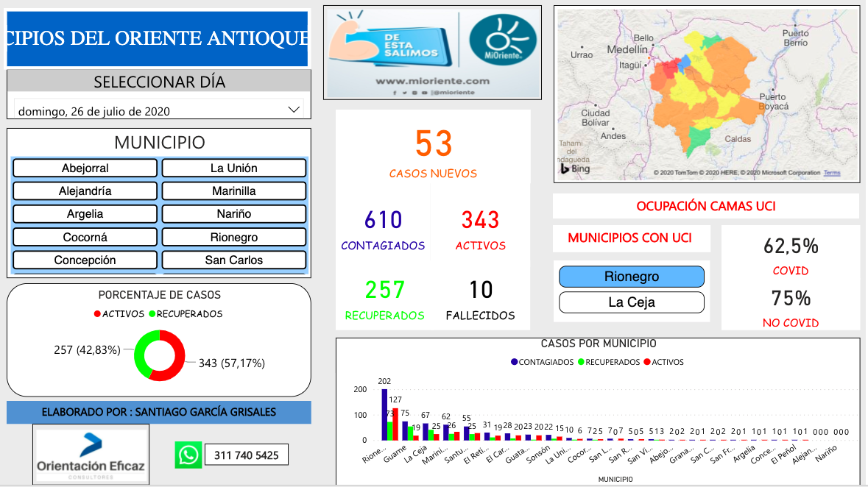
Task: Open the Terms link on the map
Action: pos(831,173)
